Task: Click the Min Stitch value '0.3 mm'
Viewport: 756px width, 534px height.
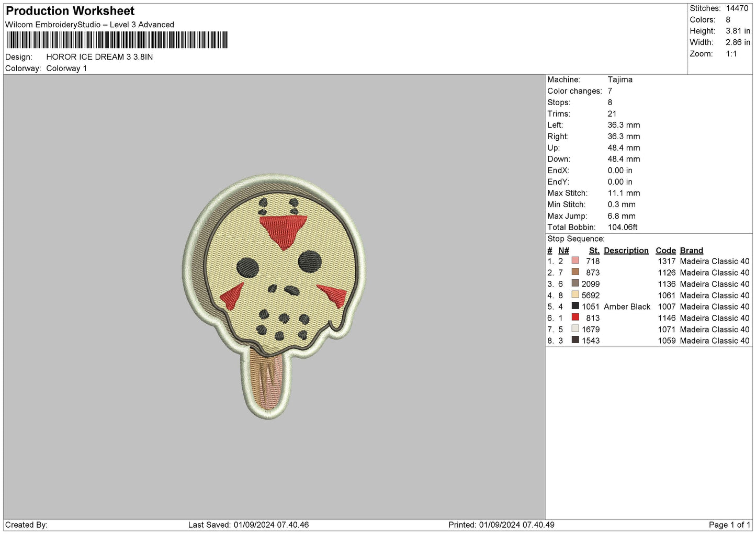Action: point(622,204)
